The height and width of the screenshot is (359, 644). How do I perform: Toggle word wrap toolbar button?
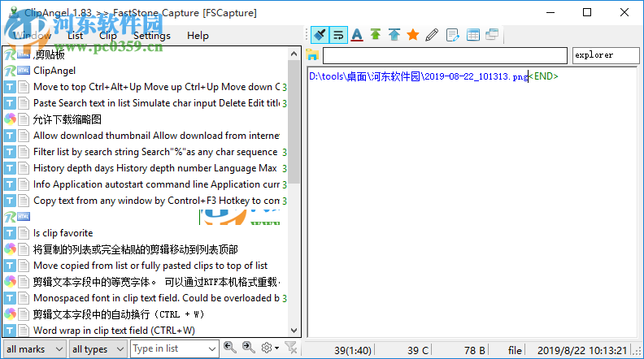338,35
